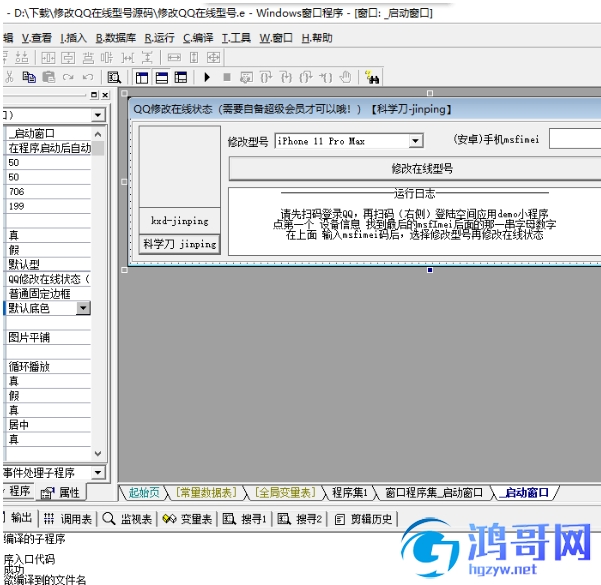Open the B.数据库 menu

[115, 38]
